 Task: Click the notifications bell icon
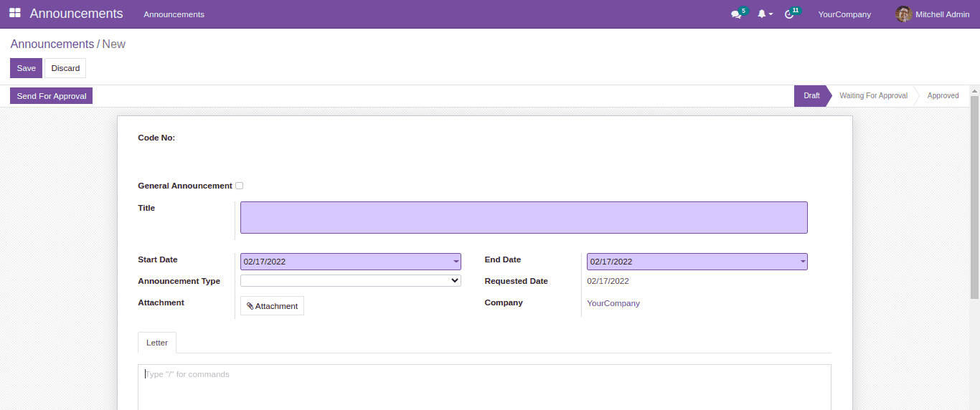[x=763, y=14]
